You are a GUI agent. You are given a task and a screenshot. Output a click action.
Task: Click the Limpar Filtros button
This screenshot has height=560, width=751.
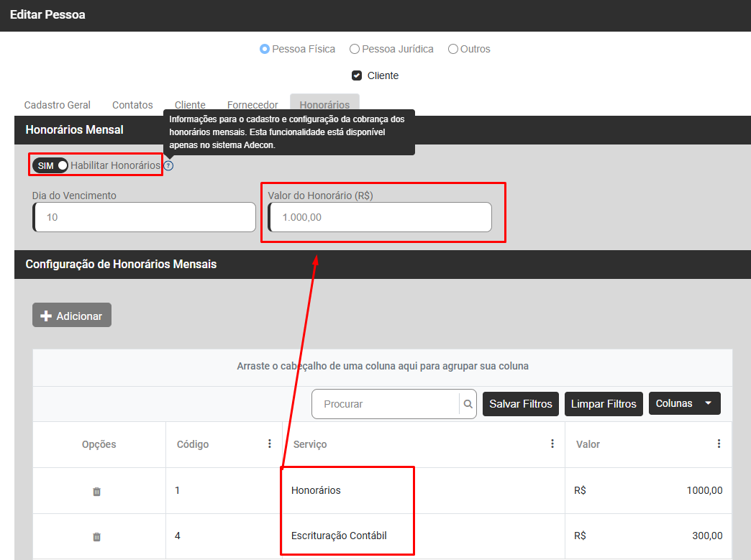pyautogui.click(x=604, y=404)
